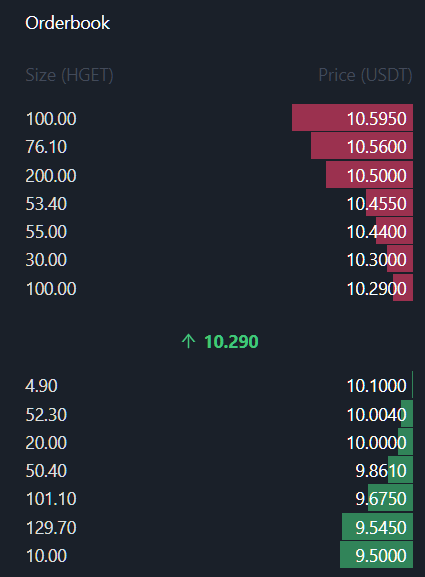
Task: Click ask price 10.4550
Action: (377, 203)
